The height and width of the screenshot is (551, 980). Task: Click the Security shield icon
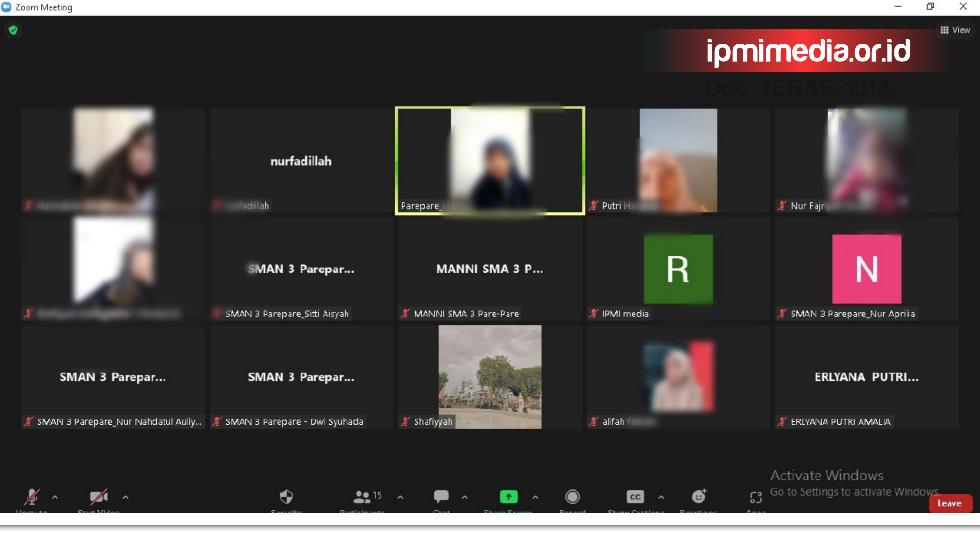286,497
